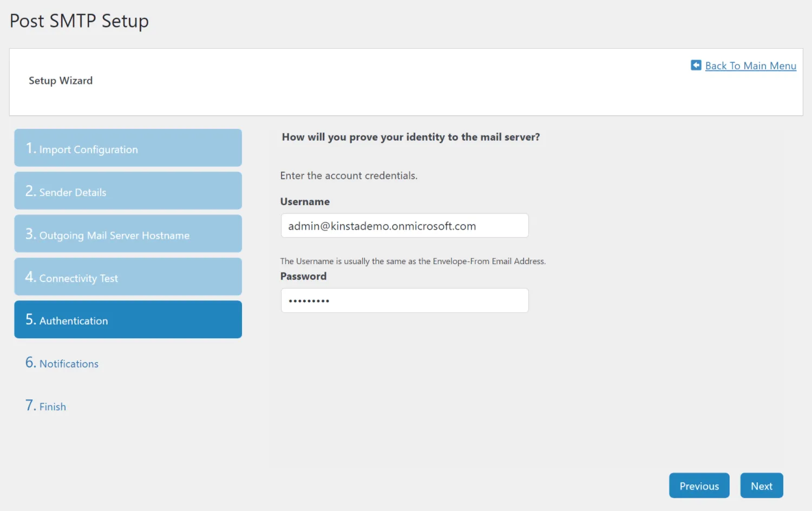Go to step 1 Import Configuration
Image resolution: width=812 pixels, height=511 pixels.
[128, 148]
